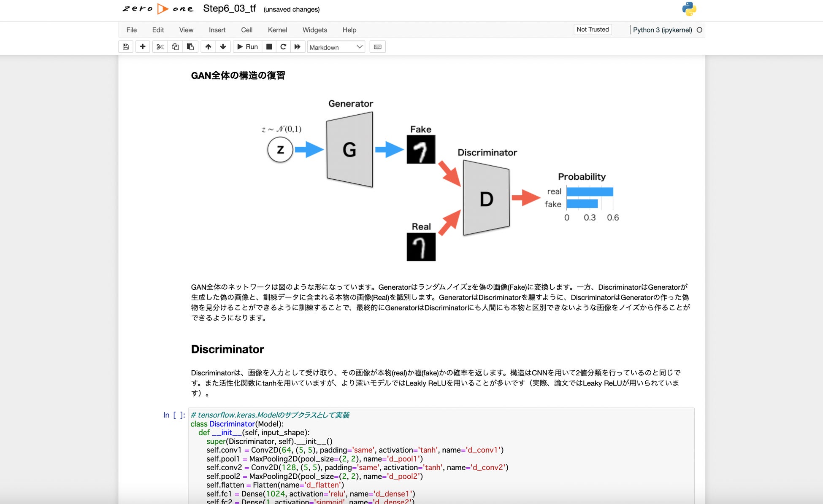Click the save notebook icon
This screenshot has height=504, width=823.
point(126,47)
